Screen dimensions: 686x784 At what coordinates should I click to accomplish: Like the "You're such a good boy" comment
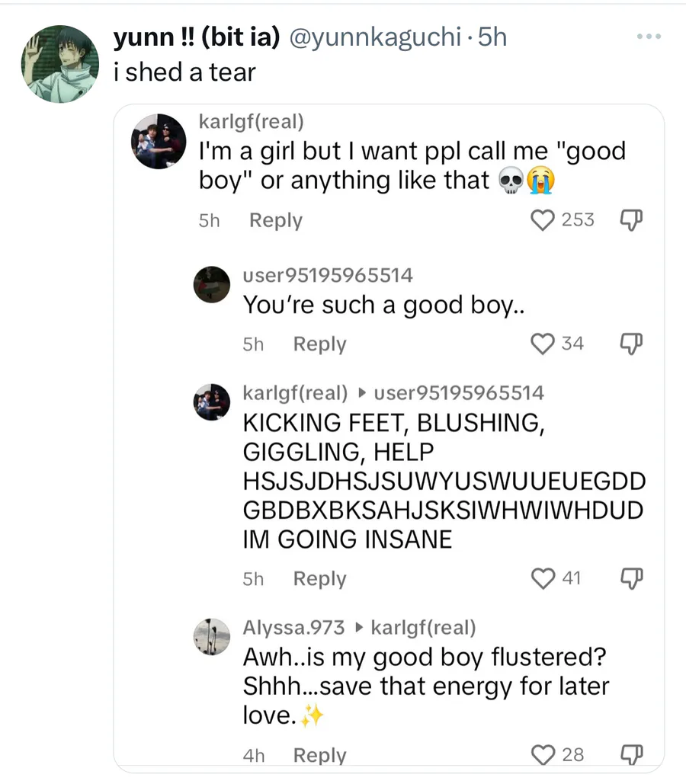[x=542, y=344]
